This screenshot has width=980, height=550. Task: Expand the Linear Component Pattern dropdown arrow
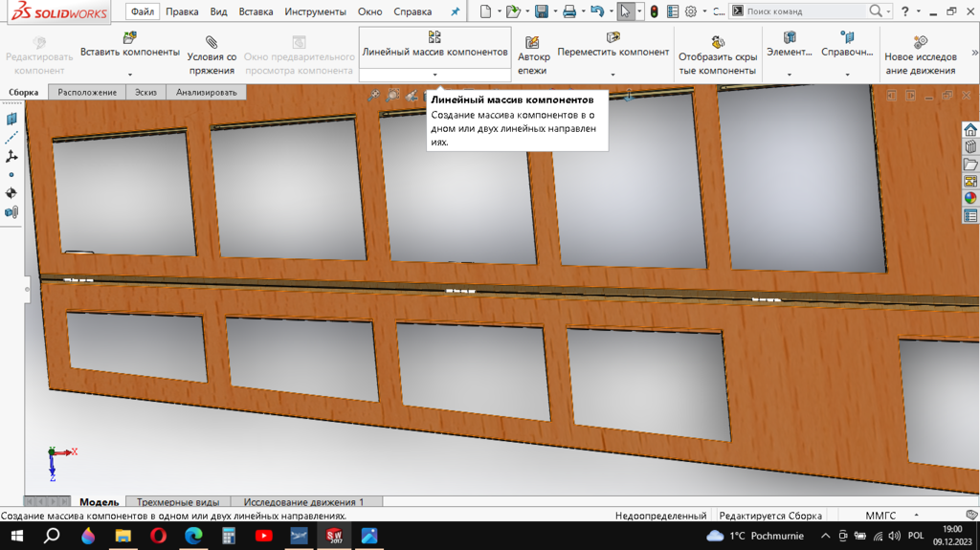tap(434, 75)
